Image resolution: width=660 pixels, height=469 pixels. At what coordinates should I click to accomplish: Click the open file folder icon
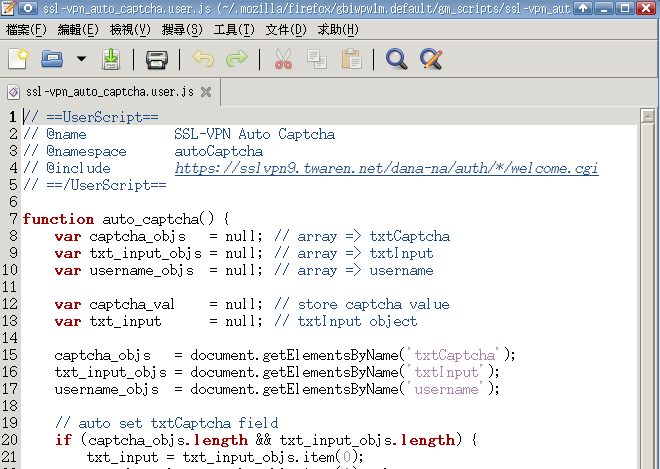[x=51, y=59]
